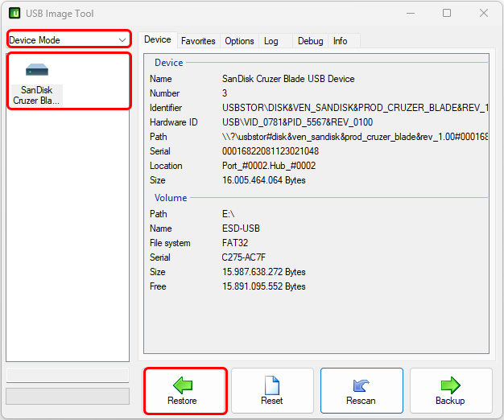Screen dimensions: 504x420
Task: Click Hardware ID 'USB\VID_0781&PID_5567&REV_0100'
Action: coord(297,122)
